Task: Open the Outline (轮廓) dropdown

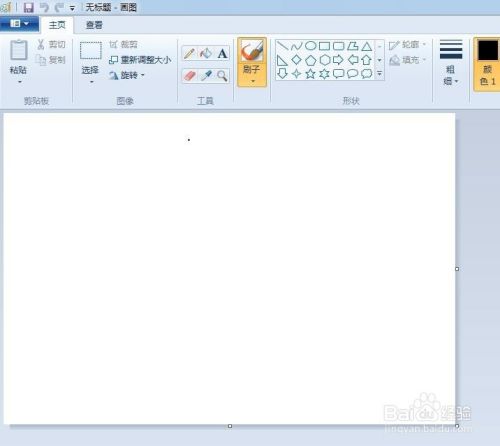Action: point(408,45)
